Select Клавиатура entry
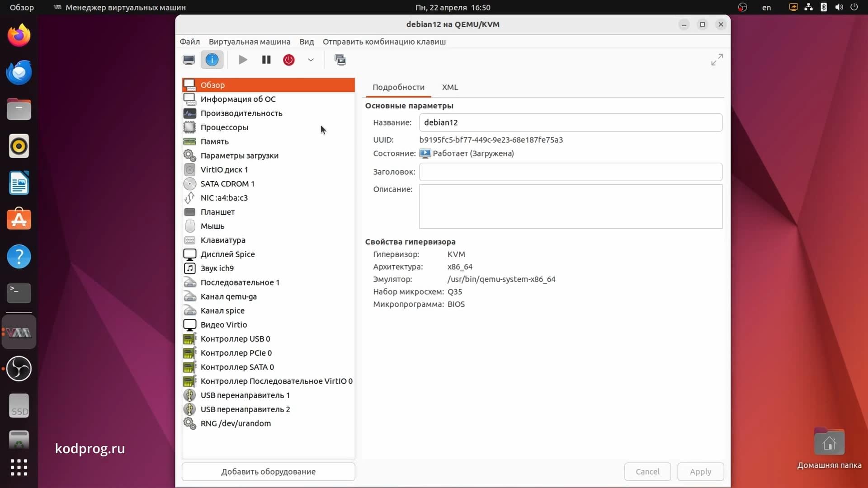 [269, 240]
